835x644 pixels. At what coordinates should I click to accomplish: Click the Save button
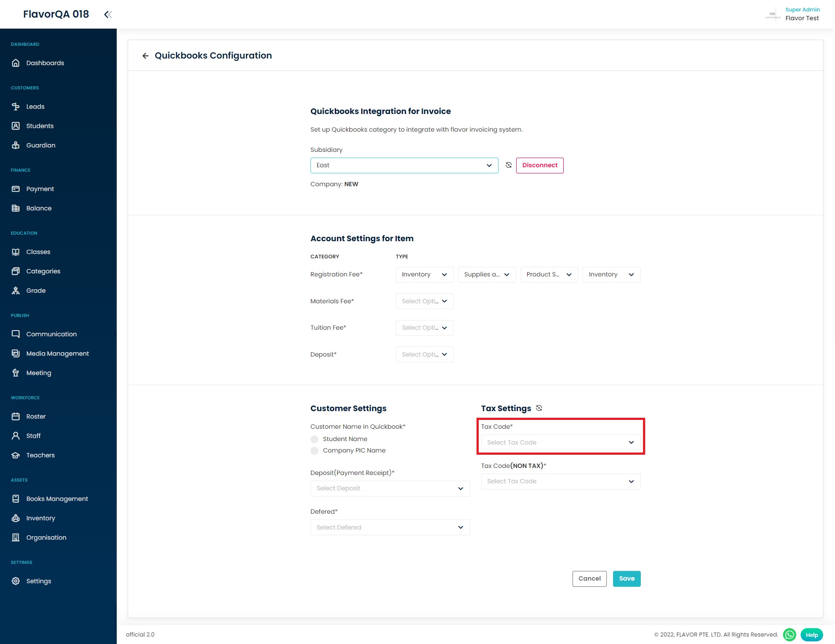click(627, 579)
